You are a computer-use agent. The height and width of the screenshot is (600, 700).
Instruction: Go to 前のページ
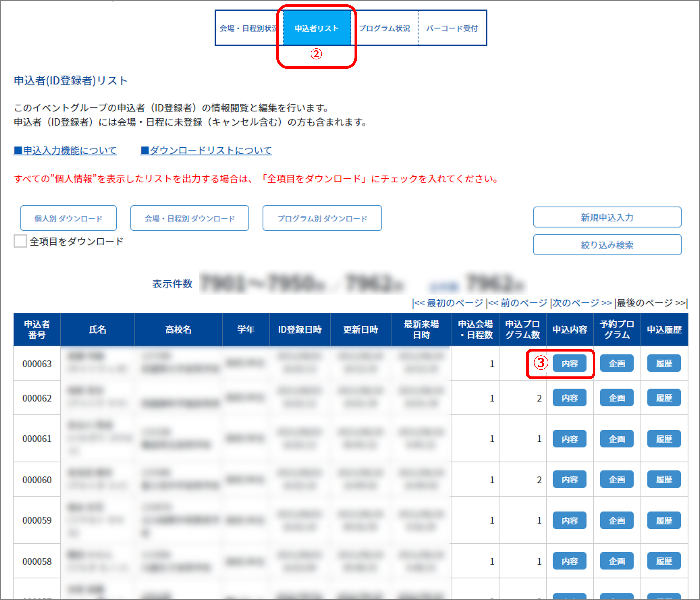click(518, 303)
